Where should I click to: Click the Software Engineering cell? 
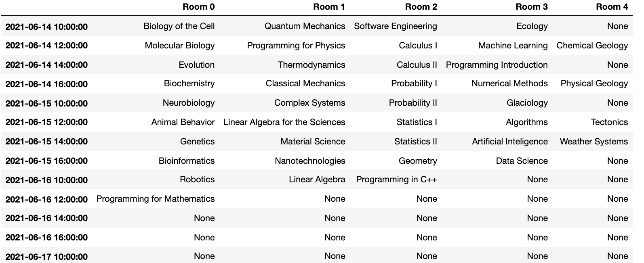coord(396,26)
